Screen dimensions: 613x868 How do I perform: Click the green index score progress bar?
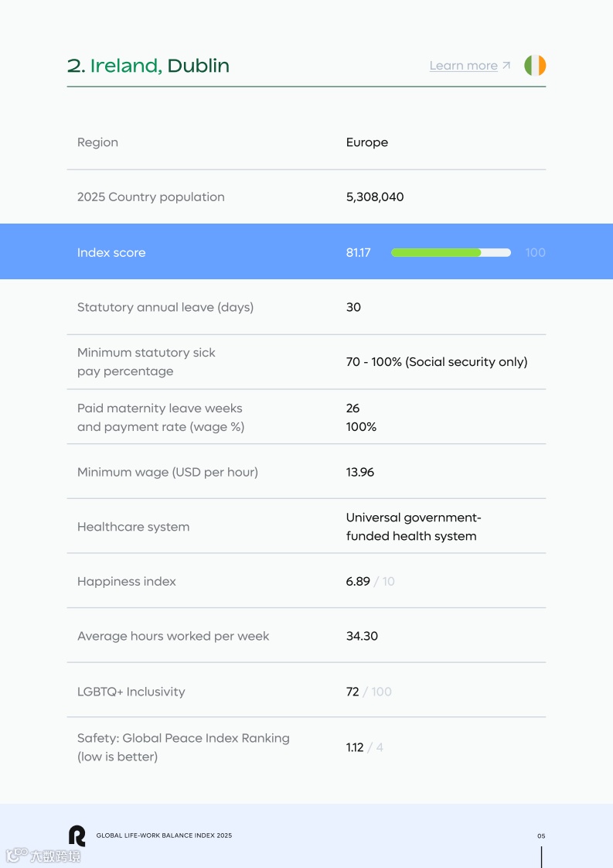coord(436,252)
